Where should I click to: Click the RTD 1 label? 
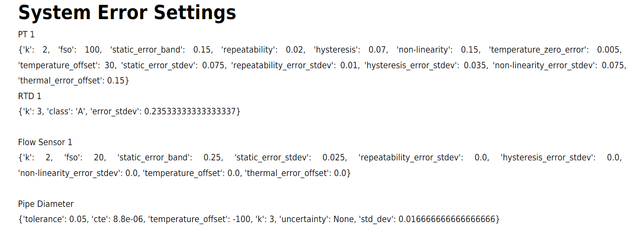29,96
